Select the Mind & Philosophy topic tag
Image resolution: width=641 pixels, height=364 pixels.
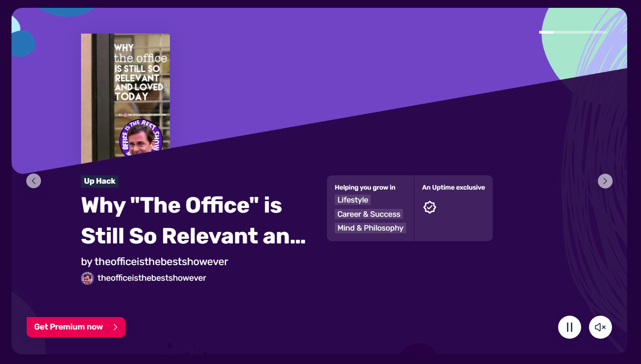click(370, 228)
